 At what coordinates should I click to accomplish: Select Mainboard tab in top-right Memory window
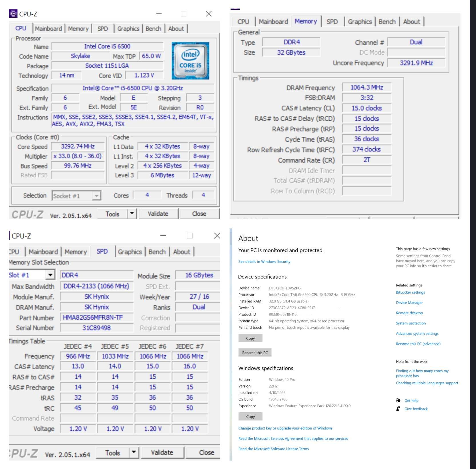(x=273, y=22)
